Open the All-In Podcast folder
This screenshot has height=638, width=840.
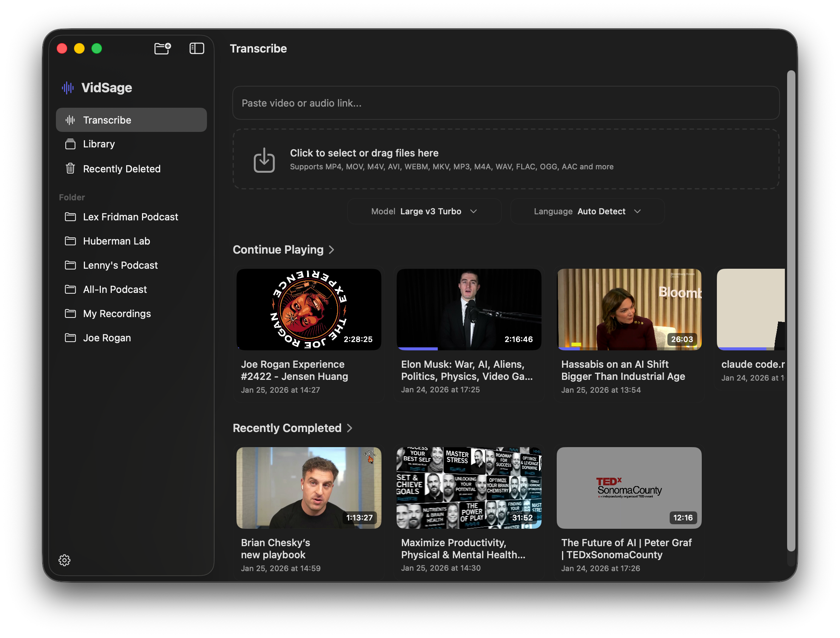click(115, 290)
